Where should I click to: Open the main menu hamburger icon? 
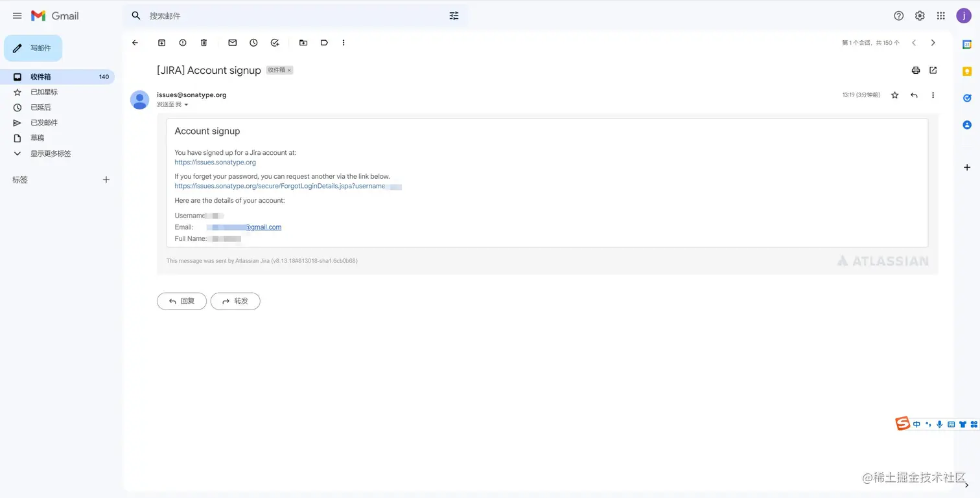tap(17, 16)
